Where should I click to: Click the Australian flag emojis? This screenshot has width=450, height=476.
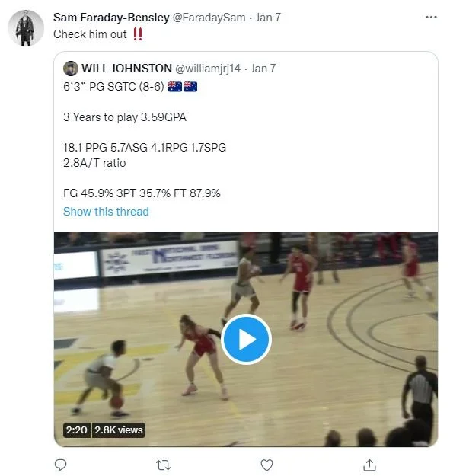pos(183,87)
